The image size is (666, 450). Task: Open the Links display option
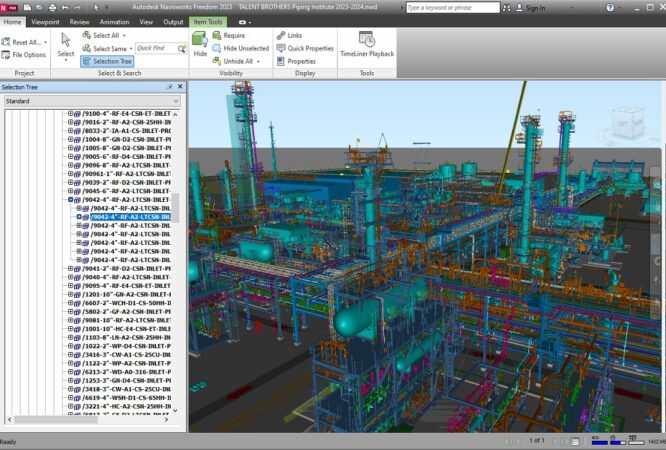(294, 35)
